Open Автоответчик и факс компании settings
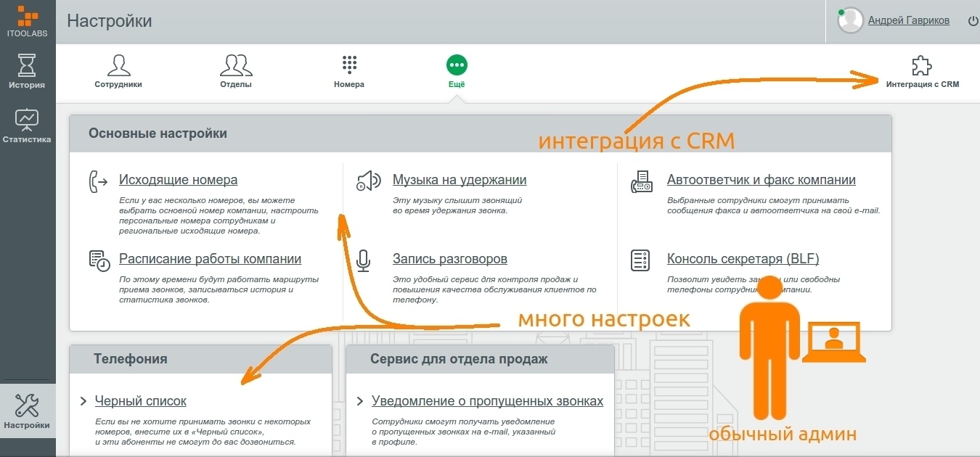The width and height of the screenshot is (980, 457). click(x=761, y=179)
